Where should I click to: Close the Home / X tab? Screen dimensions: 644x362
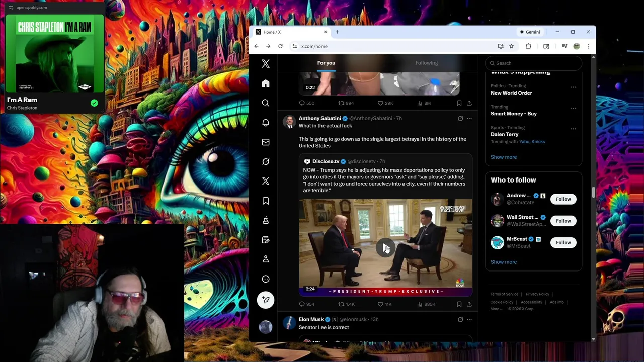click(325, 32)
